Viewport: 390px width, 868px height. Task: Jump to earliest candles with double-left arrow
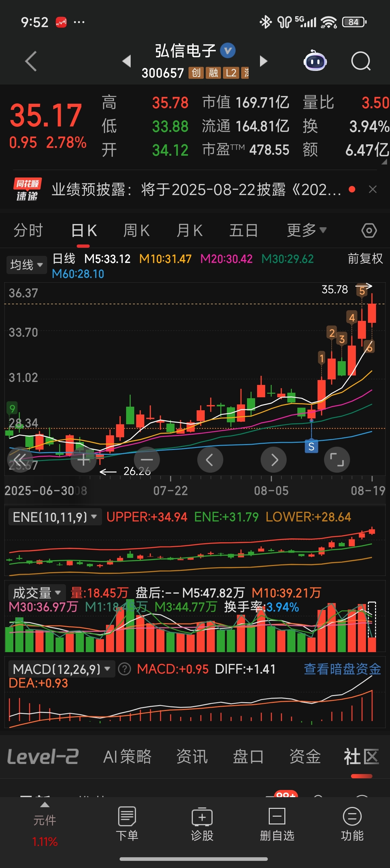19,460
